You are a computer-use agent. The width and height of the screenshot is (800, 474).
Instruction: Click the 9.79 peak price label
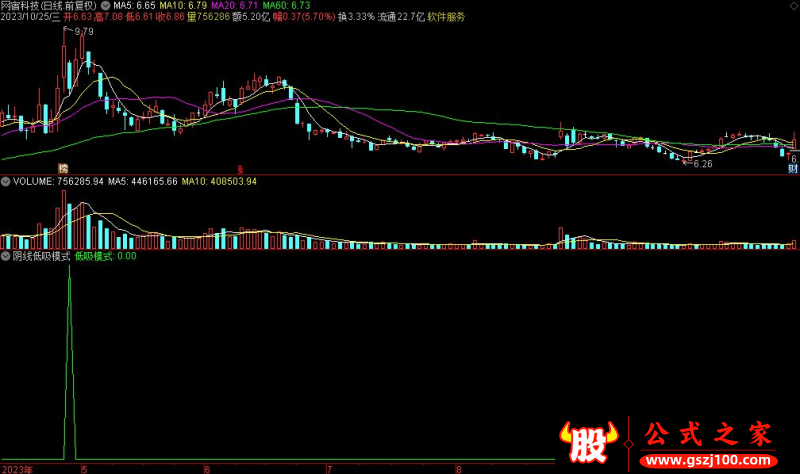coord(84,32)
